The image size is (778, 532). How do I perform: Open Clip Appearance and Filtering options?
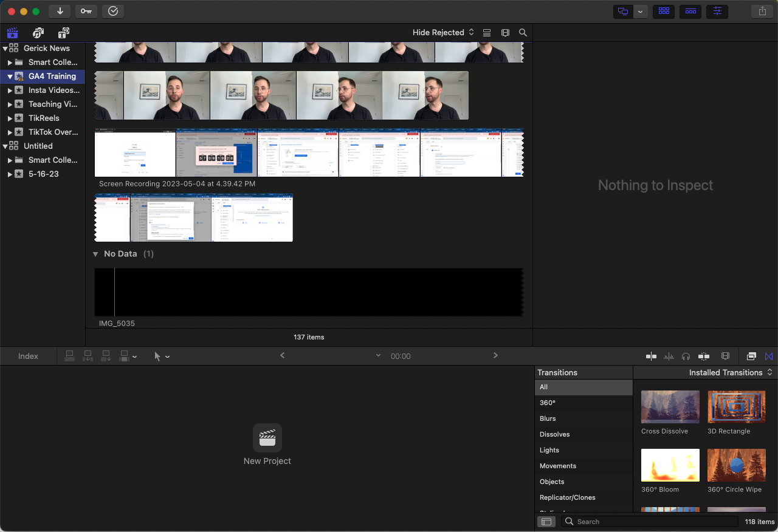[505, 33]
